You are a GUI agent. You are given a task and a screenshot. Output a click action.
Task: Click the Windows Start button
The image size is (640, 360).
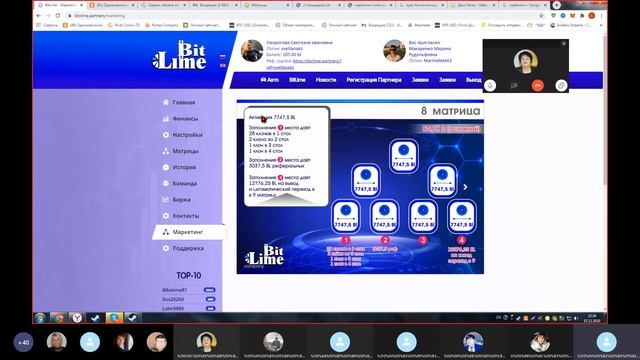tap(40, 318)
